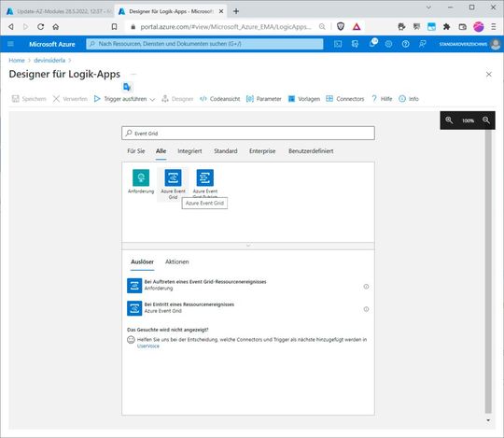Image resolution: width=504 pixels, height=438 pixels.
Task: Close the Designer für Logik-Apps blade
Action: coord(489,75)
